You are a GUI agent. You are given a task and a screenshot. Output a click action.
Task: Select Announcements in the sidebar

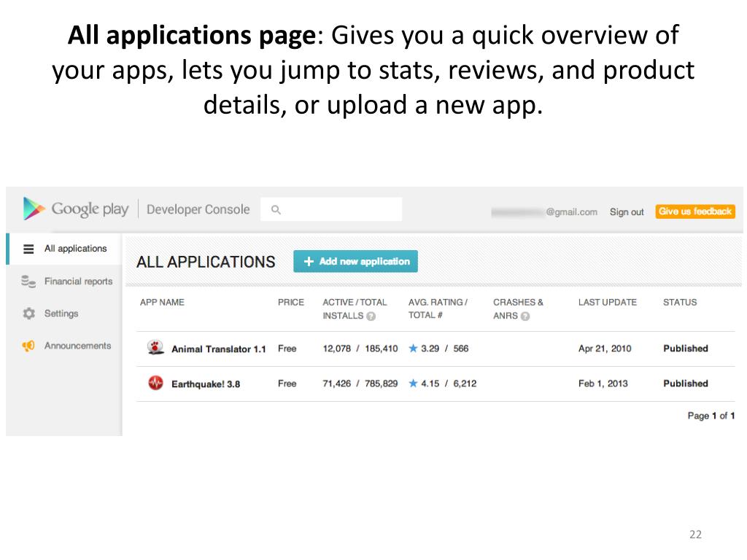coord(77,346)
